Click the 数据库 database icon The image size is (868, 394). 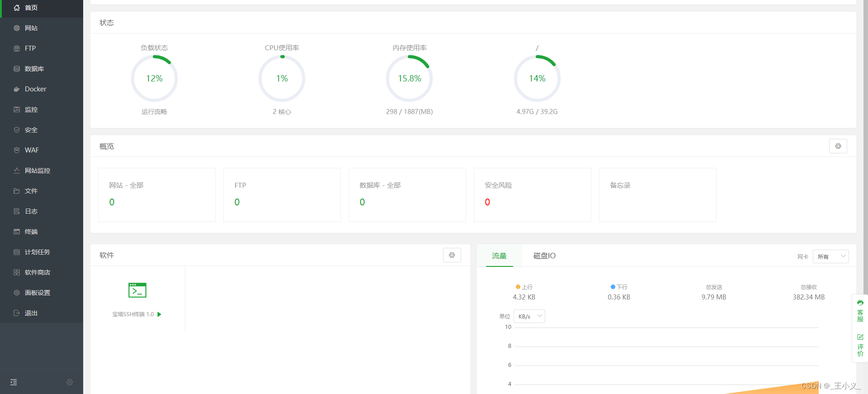tap(17, 69)
